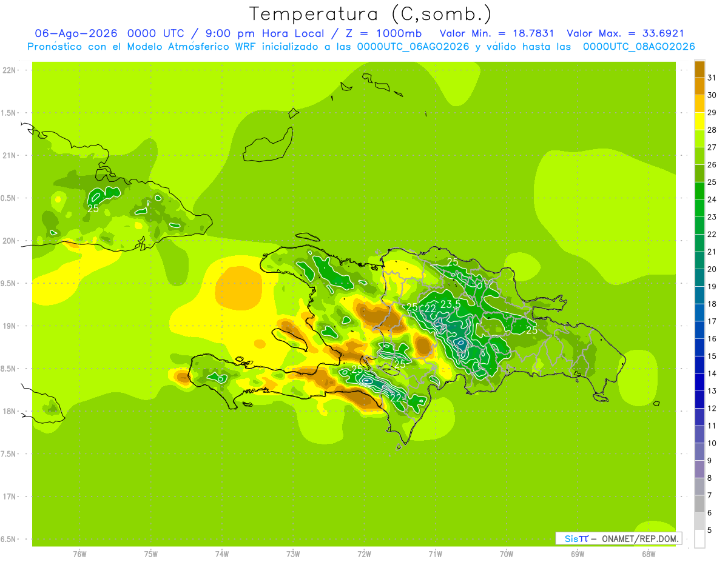Click legend value 18
Image resolution: width=728 pixels, height=562 pixels.
tap(712, 304)
